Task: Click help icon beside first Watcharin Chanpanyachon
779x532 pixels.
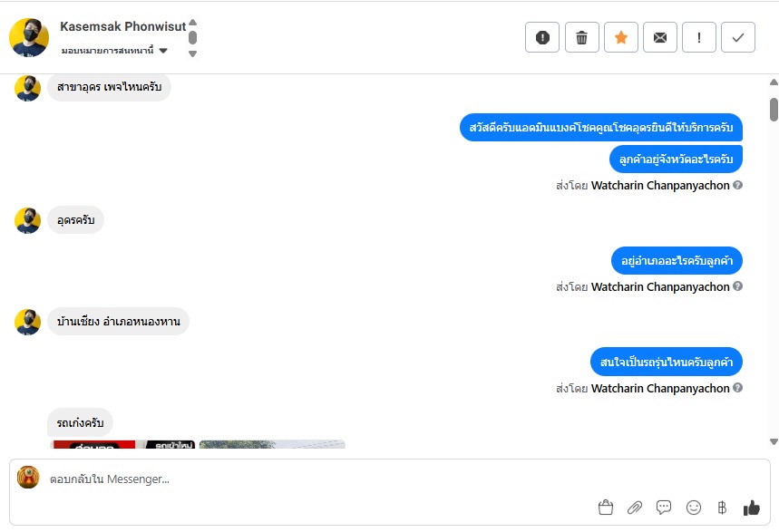Action: pyautogui.click(x=738, y=185)
